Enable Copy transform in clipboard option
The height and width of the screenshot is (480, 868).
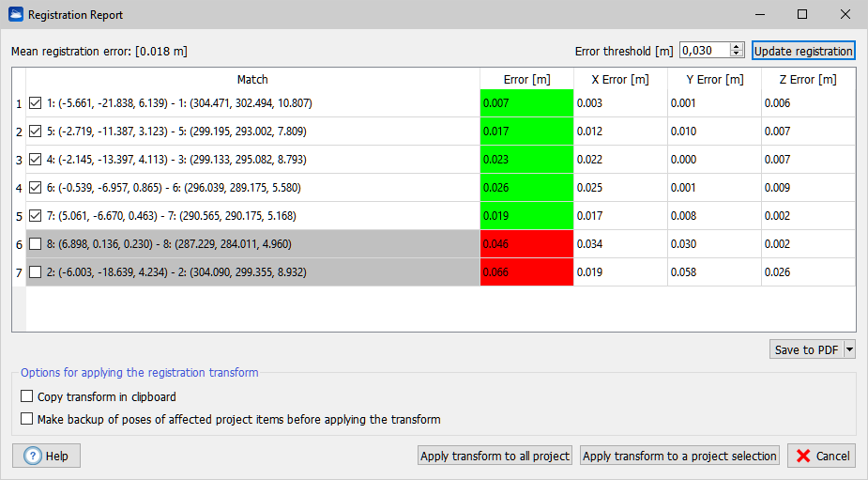point(27,396)
